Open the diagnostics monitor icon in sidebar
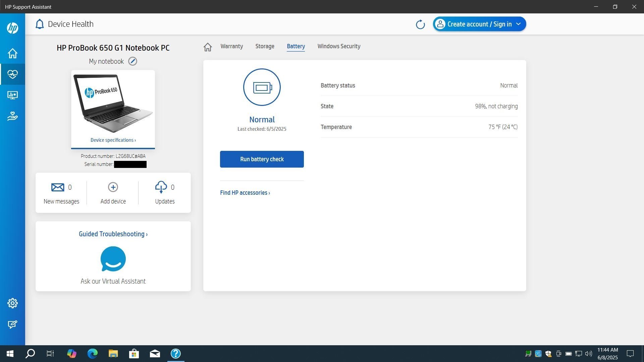Image resolution: width=644 pixels, height=362 pixels. [x=12, y=95]
